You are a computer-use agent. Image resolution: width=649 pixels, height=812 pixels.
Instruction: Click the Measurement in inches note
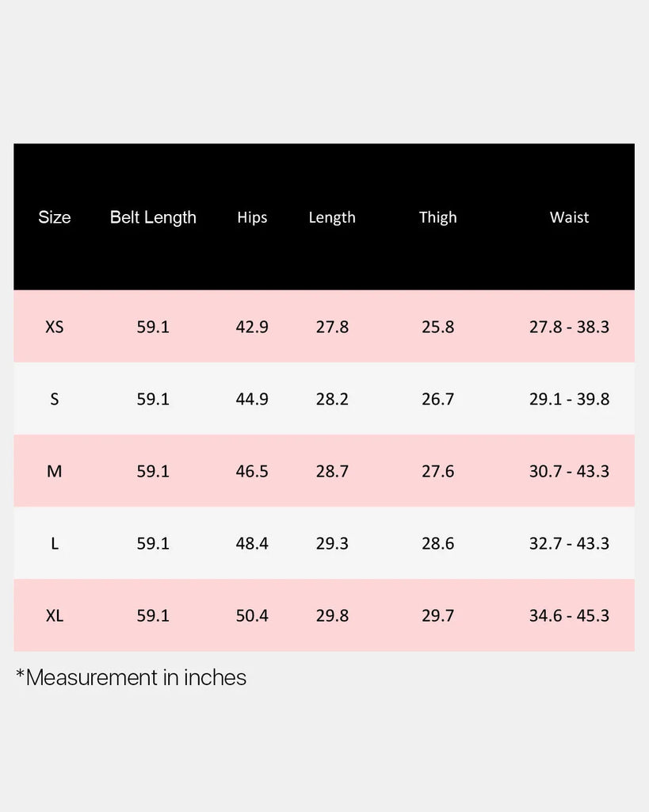pyautogui.click(x=132, y=678)
